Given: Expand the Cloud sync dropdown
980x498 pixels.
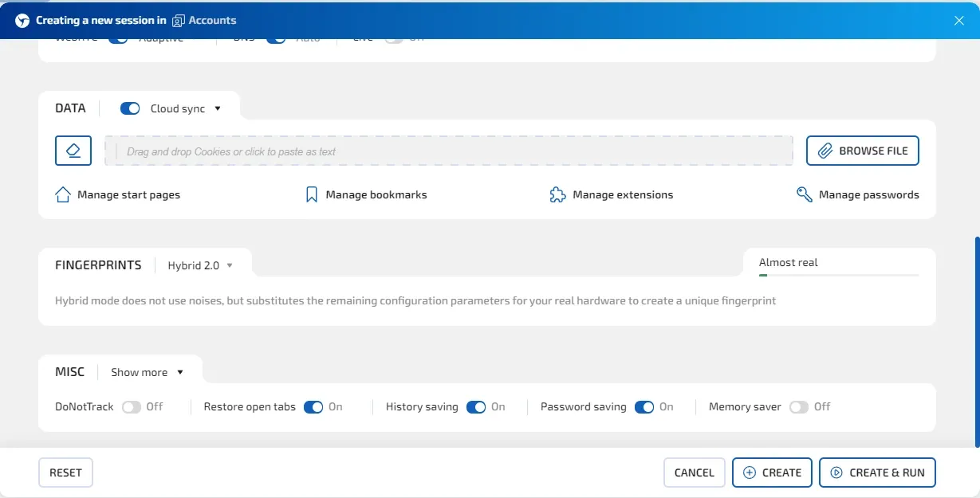Looking at the screenshot, I should (217, 108).
